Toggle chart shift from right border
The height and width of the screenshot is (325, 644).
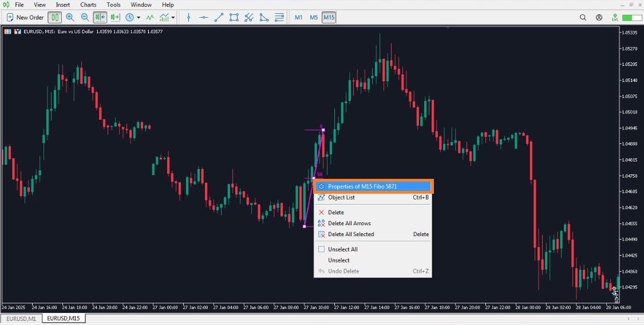pos(115,17)
